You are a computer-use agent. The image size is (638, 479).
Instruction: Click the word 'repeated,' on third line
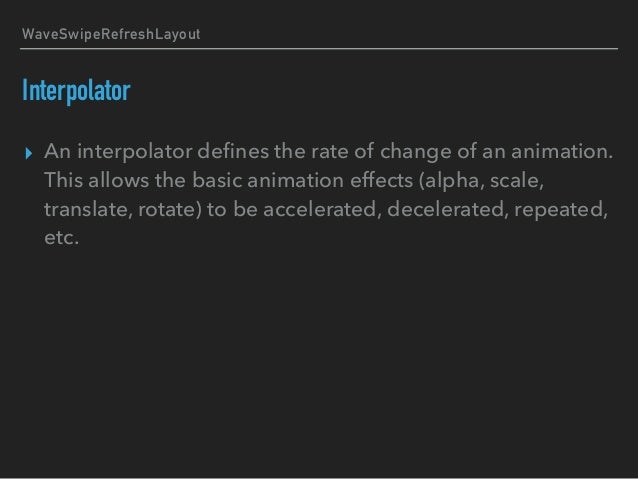pos(561,210)
